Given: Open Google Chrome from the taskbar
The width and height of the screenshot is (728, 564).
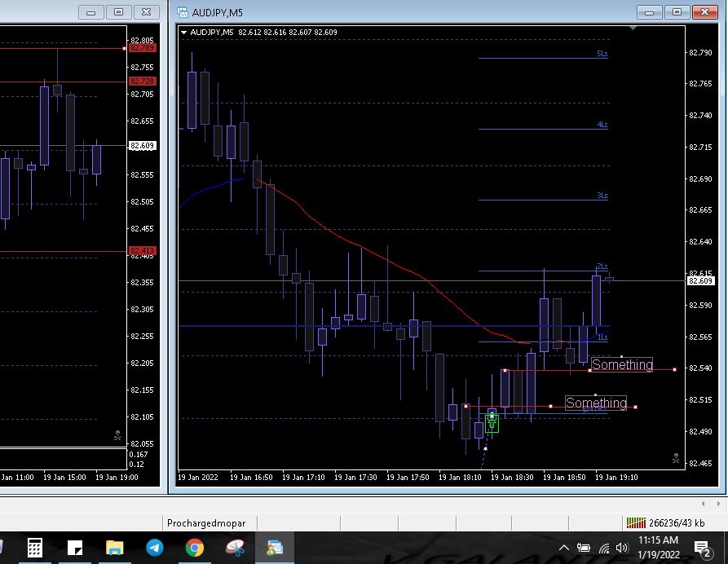Looking at the screenshot, I should (195, 548).
